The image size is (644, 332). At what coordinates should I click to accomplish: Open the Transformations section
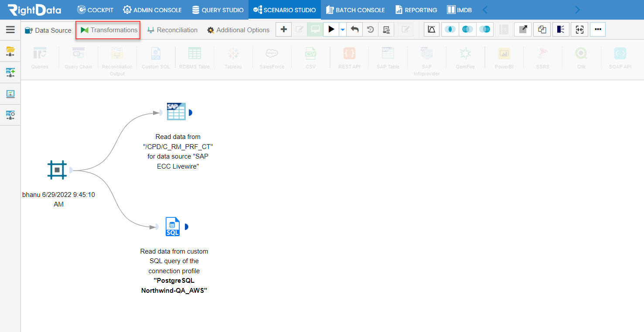108,30
